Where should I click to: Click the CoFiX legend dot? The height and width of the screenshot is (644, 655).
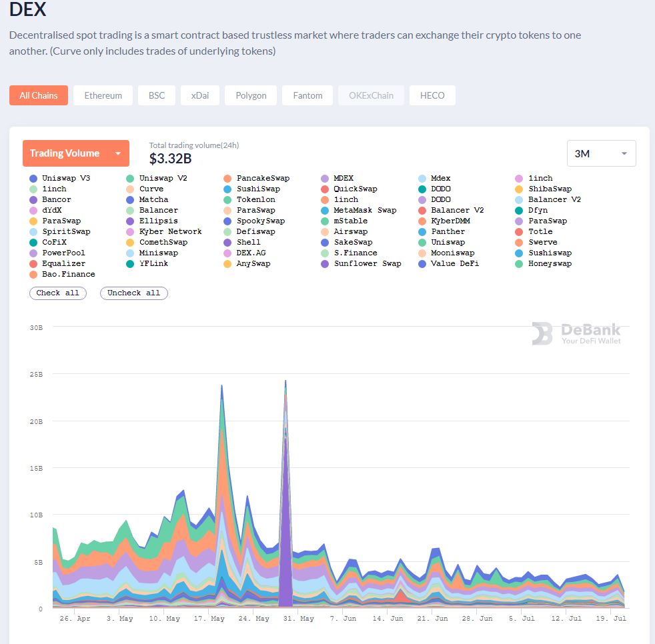click(33, 243)
